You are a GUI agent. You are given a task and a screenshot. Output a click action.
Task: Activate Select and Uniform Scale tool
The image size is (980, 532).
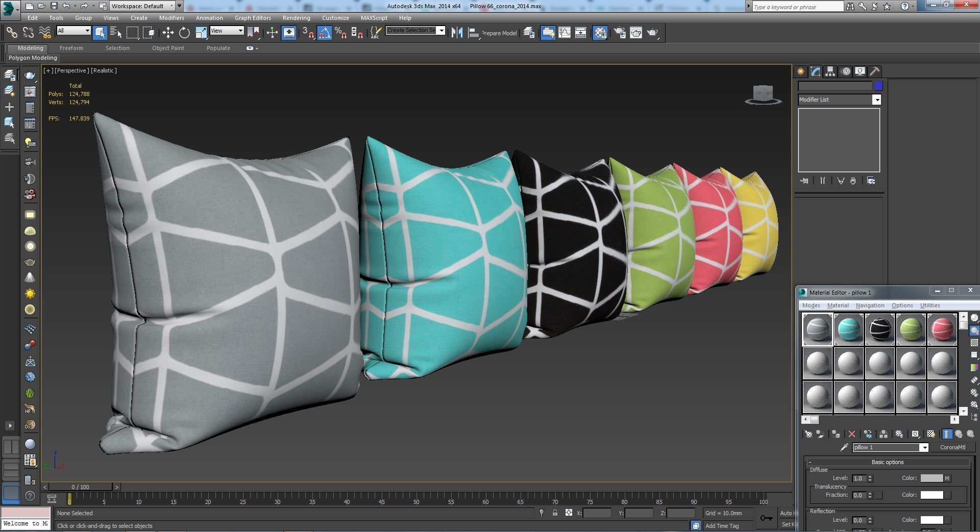click(x=201, y=33)
